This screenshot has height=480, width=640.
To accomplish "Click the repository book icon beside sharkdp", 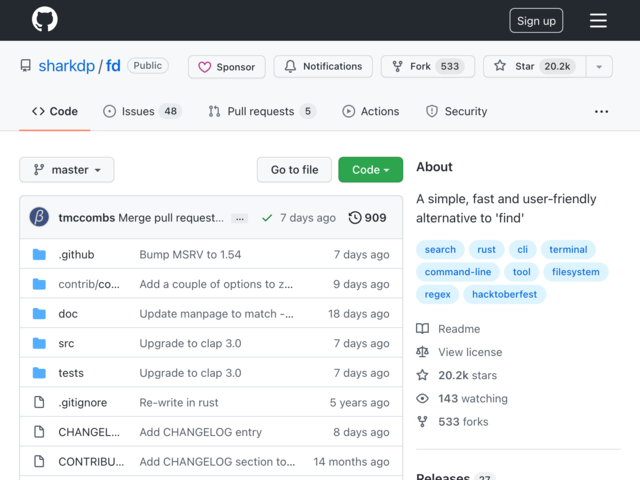I will [x=26, y=66].
